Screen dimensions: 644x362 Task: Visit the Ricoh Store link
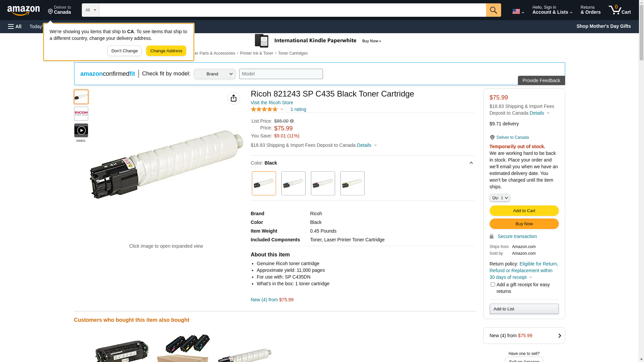tap(272, 103)
